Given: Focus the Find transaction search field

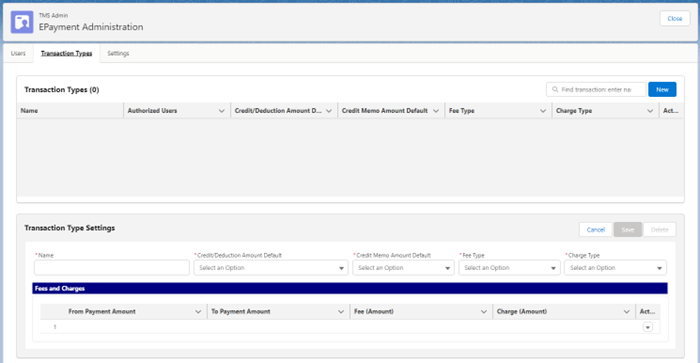Looking at the screenshot, I should 596,89.
